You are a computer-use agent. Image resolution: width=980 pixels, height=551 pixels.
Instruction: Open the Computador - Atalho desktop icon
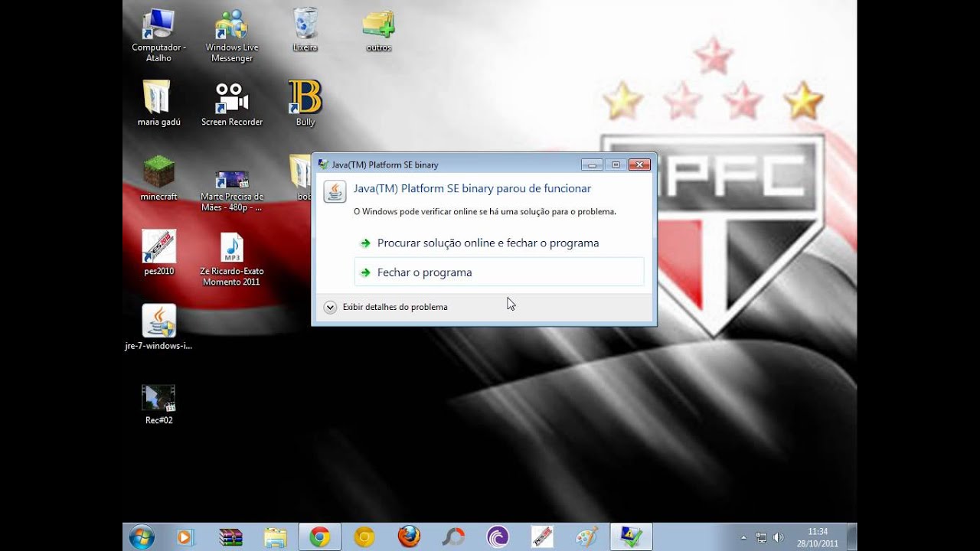click(x=158, y=35)
